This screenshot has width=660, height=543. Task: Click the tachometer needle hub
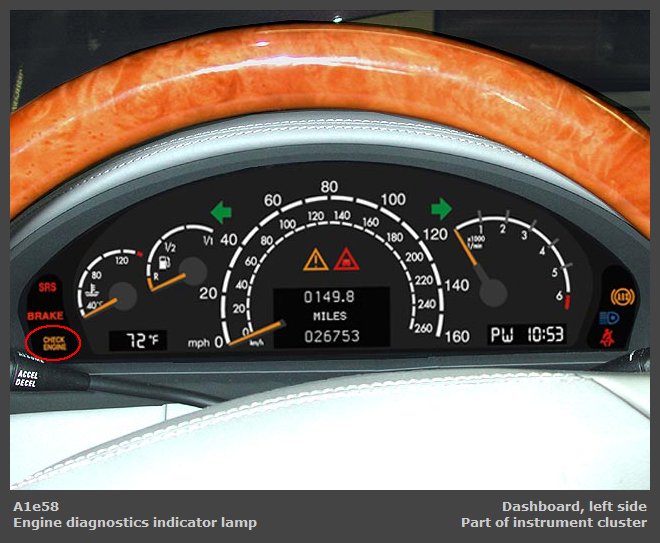tap(494, 292)
